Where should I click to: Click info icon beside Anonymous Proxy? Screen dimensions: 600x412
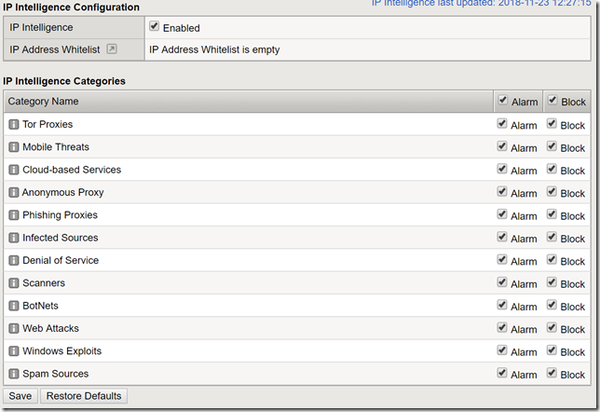click(14, 193)
